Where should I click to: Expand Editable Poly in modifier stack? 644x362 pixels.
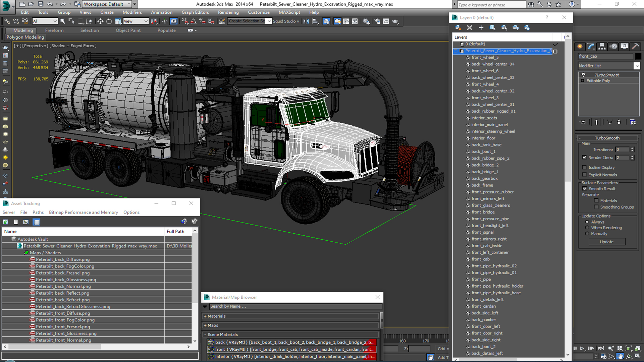coord(583,81)
